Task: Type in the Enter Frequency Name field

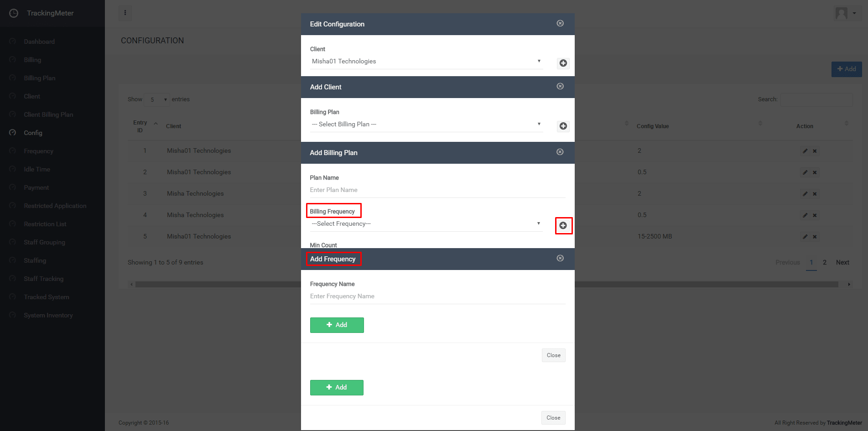Action: tap(437, 296)
